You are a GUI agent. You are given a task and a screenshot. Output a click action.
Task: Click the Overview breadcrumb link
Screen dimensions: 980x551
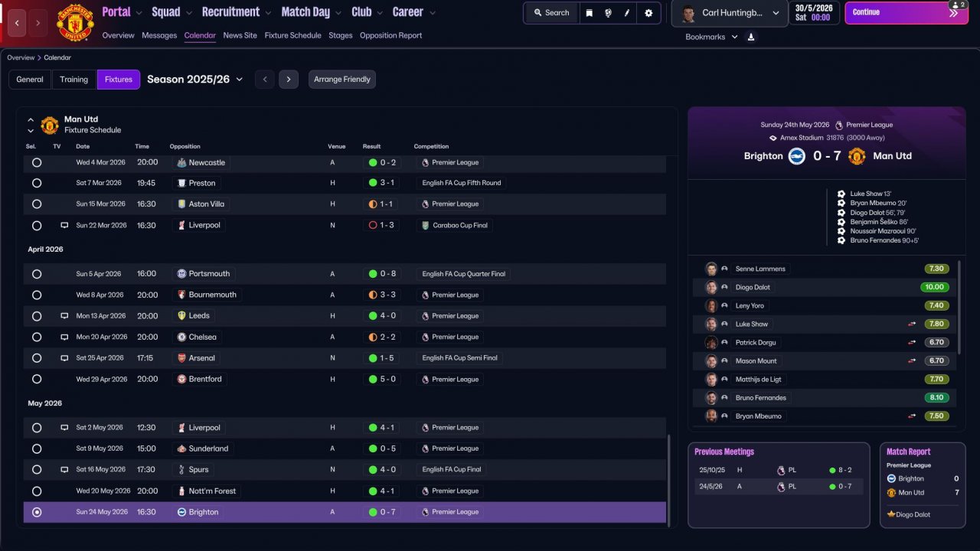point(21,57)
